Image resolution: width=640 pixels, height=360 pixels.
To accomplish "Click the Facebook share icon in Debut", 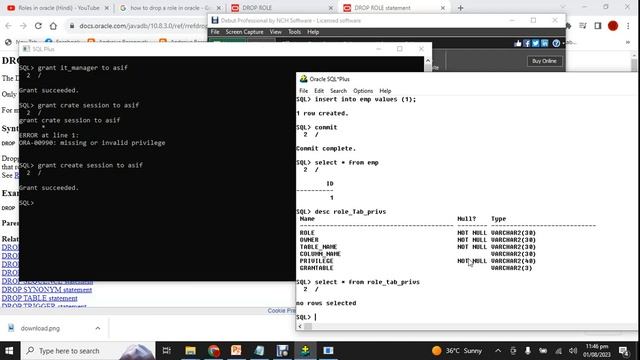I will coord(527,43).
